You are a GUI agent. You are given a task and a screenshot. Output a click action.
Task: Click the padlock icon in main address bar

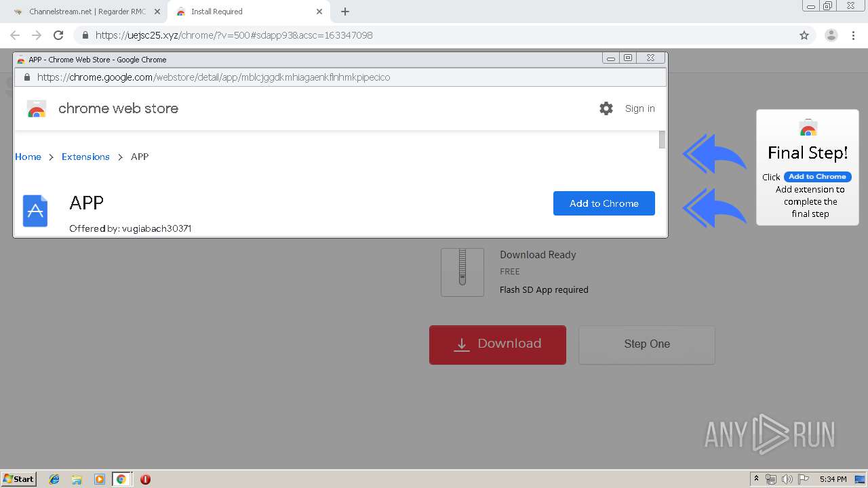click(x=85, y=35)
